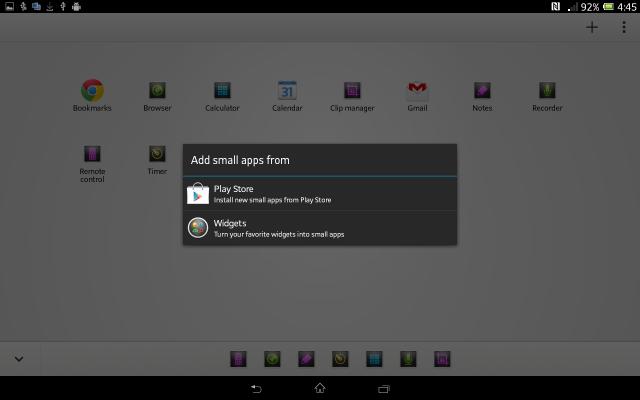Tap the recent apps button
640x400 pixels.
pos(384,389)
